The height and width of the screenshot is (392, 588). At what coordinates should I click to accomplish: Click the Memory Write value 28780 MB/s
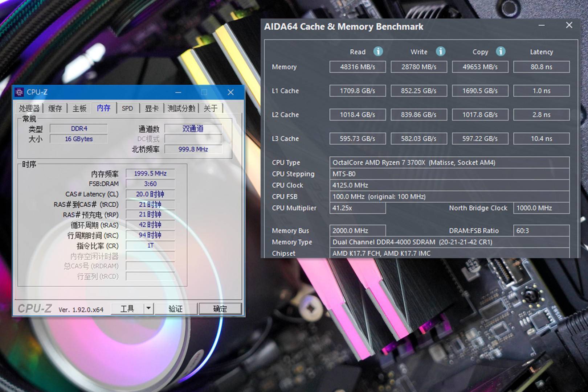(419, 67)
